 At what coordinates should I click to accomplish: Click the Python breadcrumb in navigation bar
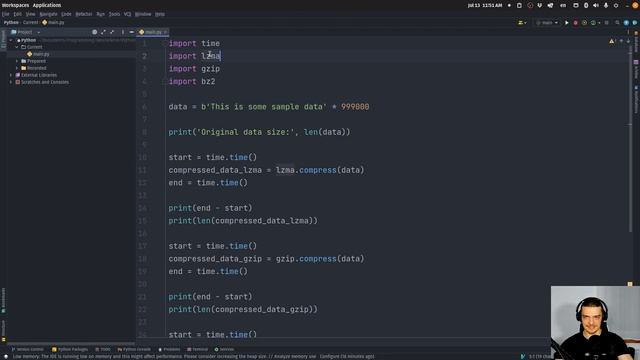tap(11, 22)
